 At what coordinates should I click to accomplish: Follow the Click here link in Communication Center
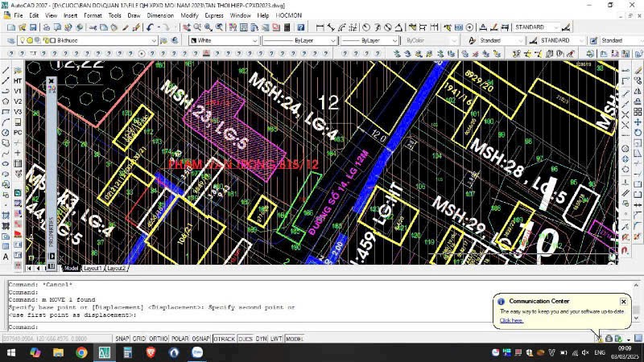tap(511, 320)
